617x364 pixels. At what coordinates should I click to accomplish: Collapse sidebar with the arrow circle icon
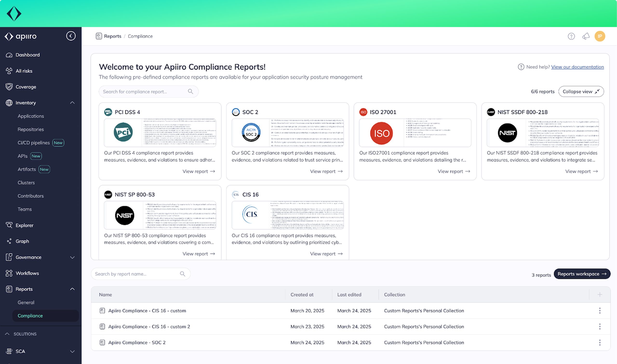point(71,36)
